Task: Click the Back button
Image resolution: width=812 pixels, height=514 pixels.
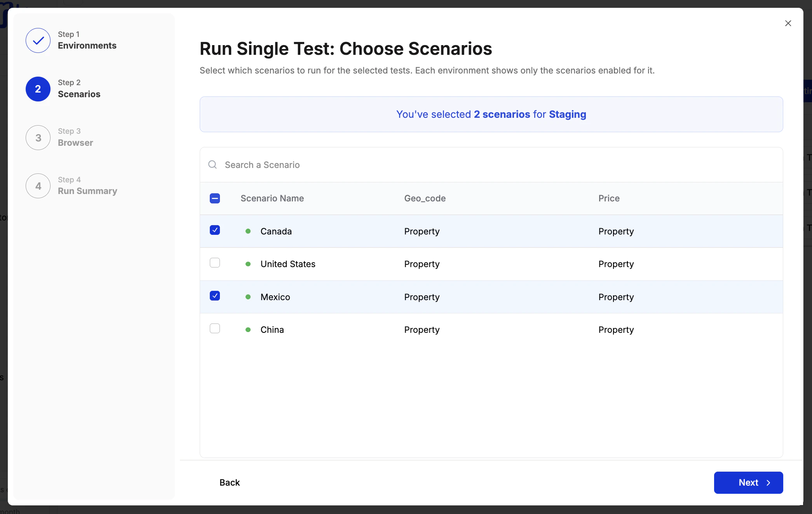Action: (x=230, y=483)
